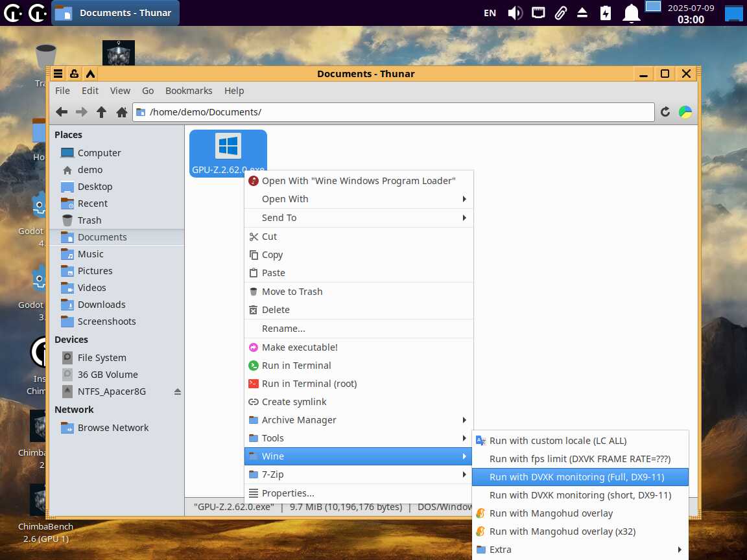
Task: Click the colorful pie icon beside reload
Action: point(685,112)
